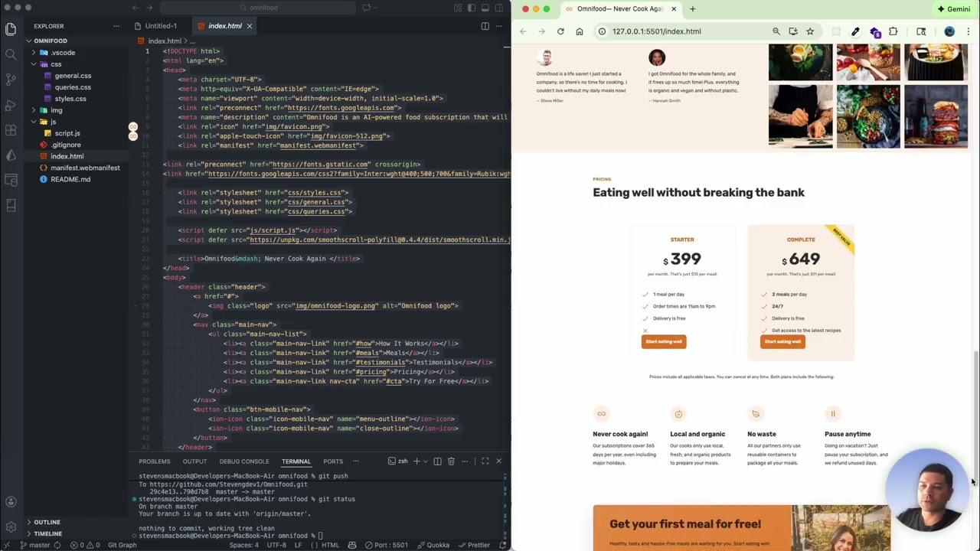980x551 pixels.
Task: Click the Gemini button in Chrome
Action: 954,9
